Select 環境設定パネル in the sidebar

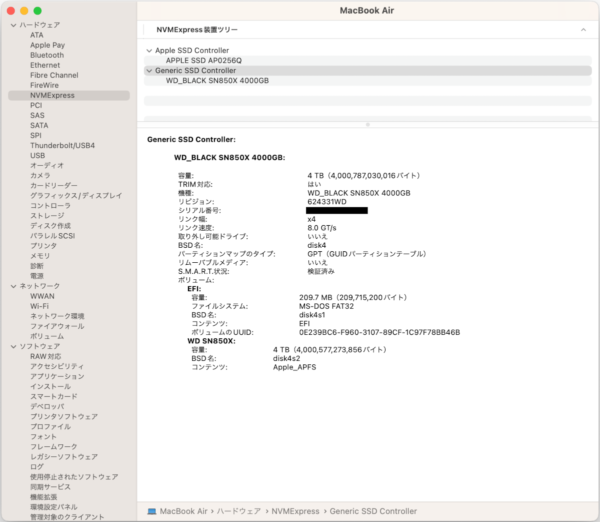54,507
